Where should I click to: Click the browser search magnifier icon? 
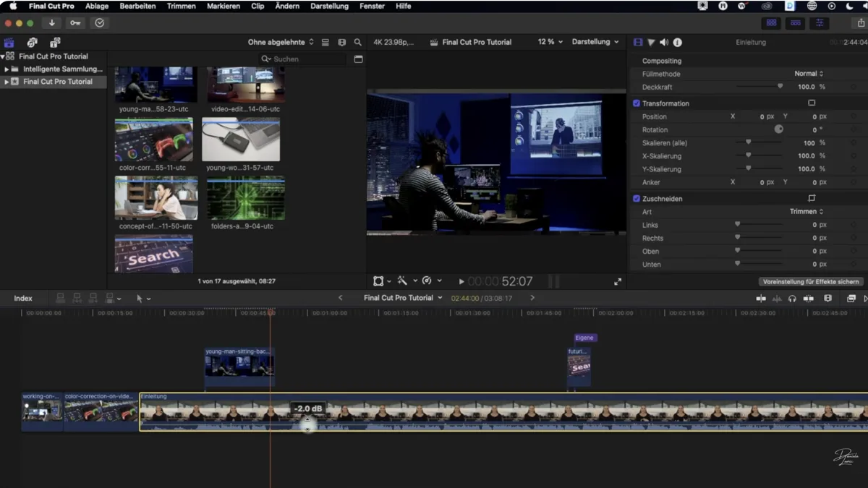point(358,43)
